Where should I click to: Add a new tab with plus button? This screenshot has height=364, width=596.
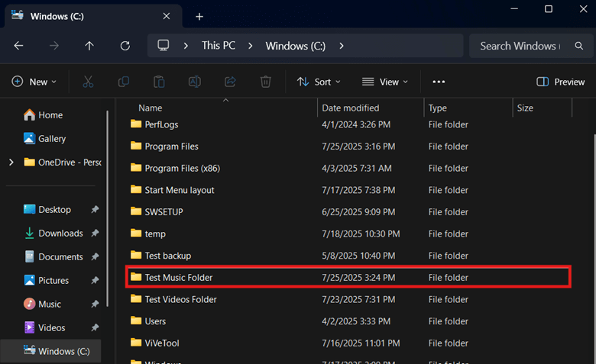(x=199, y=16)
